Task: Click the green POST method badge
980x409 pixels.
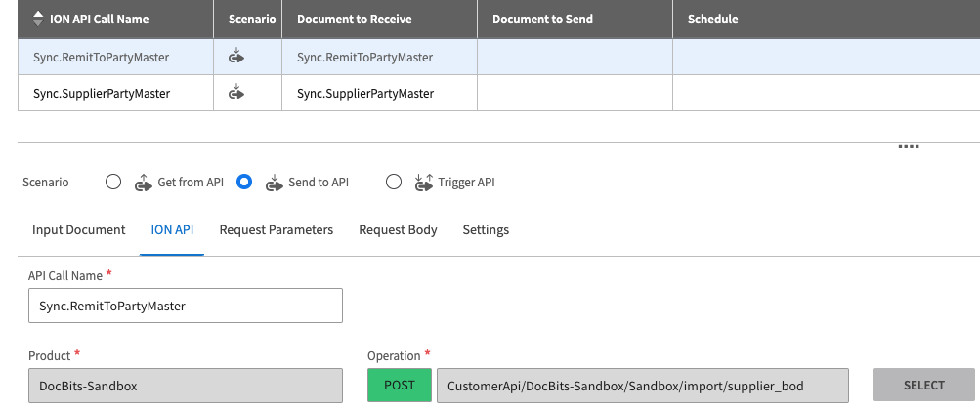Action: coord(399,385)
